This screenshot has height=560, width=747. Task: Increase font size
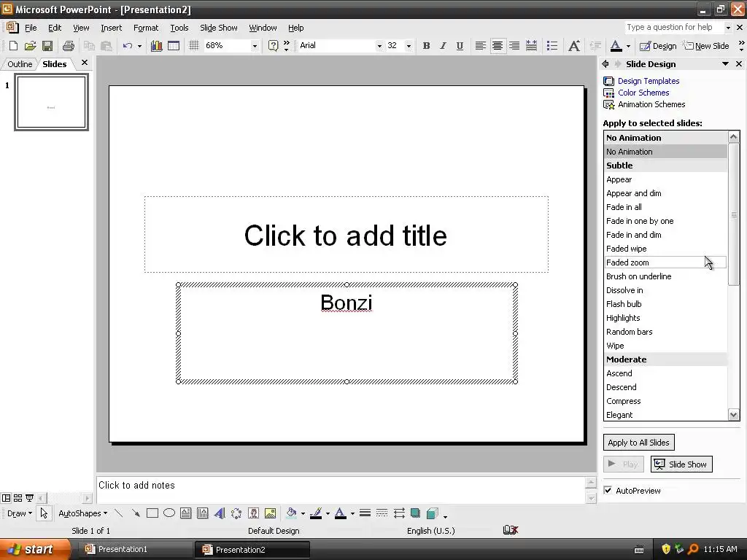[x=574, y=46]
